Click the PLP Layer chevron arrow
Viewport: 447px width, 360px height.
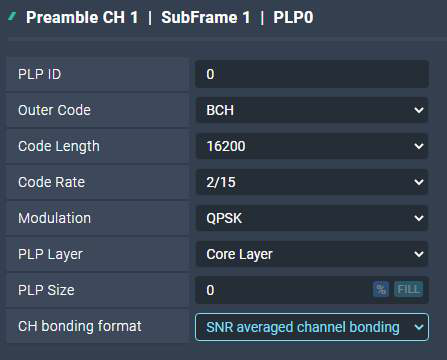419,254
